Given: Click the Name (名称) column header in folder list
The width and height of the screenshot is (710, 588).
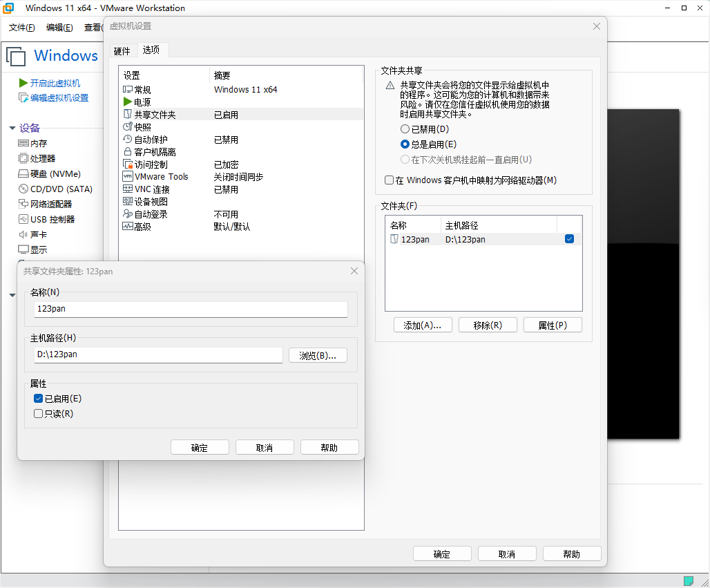Looking at the screenshot, I should [x=413, y=225].
